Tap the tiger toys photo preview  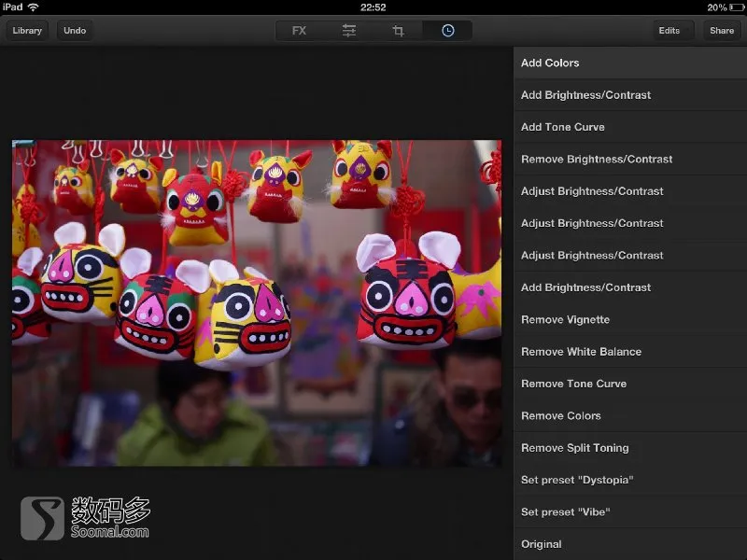(x=257, y=302)
